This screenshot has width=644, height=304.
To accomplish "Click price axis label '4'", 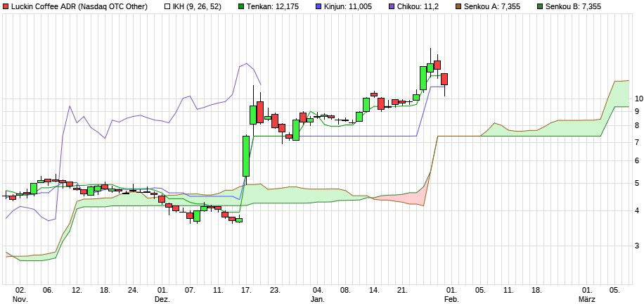I will (x=636, y=210).
